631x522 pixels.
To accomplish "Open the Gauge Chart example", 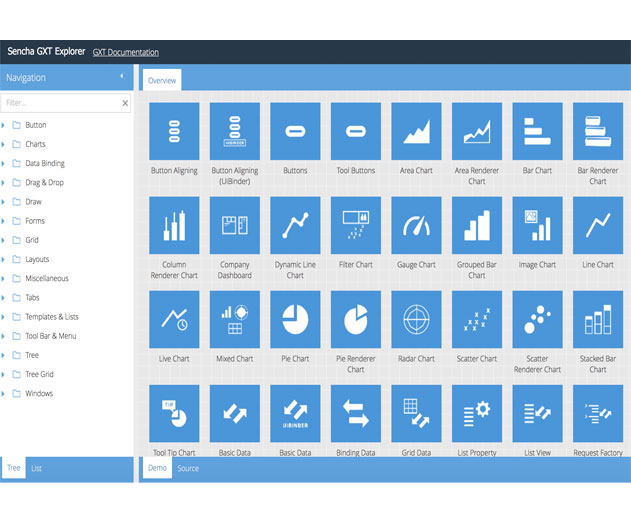I will [416, 225].
